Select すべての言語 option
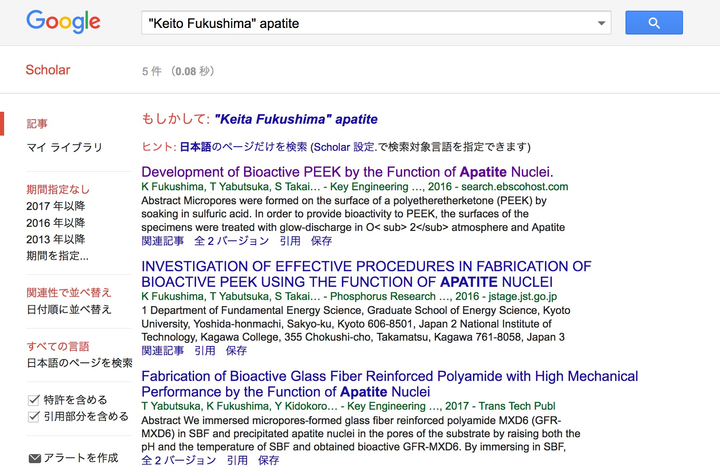Viewport: 720px width, 466px height. [58, 346]
